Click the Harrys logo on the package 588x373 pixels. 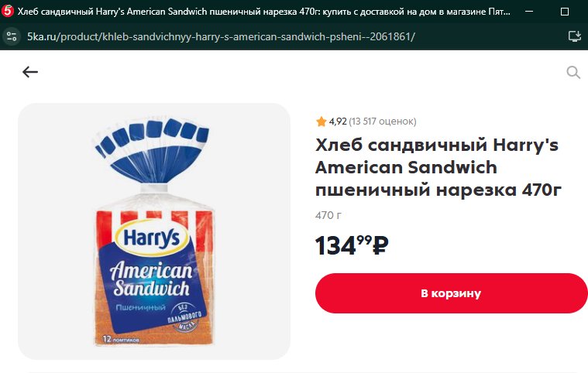[x=152, y=238]
